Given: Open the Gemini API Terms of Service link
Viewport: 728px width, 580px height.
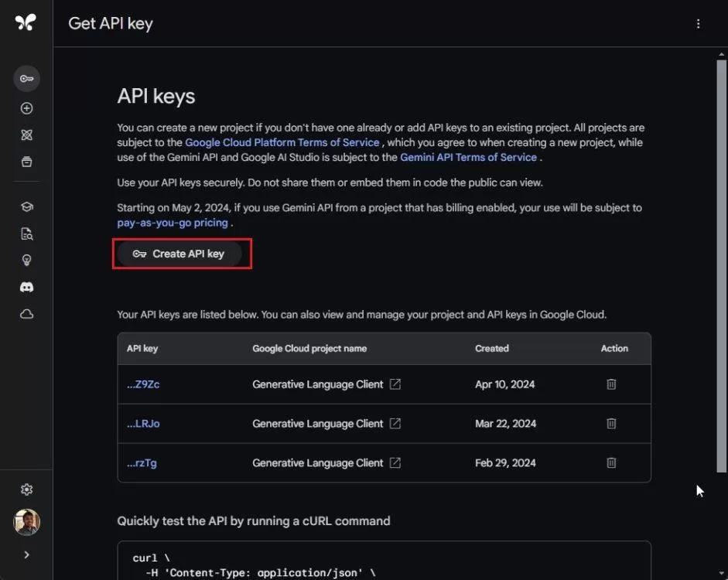Looking at the screenshot, I should point(468,157).
